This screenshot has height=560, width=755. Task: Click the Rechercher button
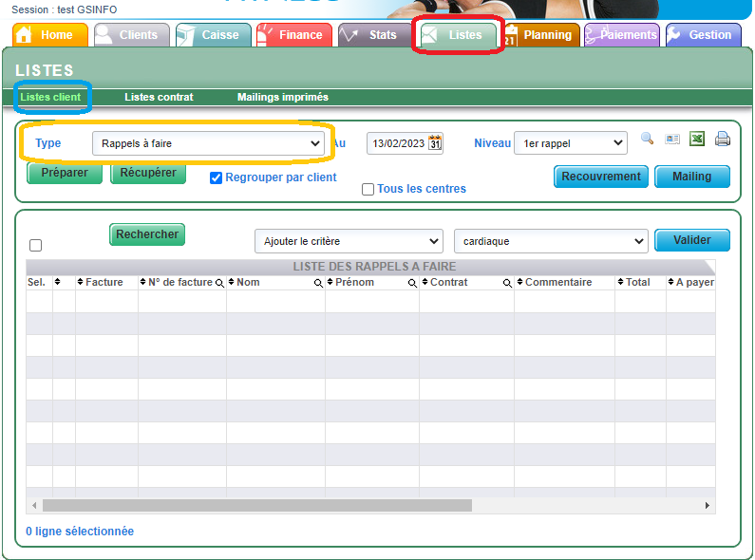(x=147, y=234)
